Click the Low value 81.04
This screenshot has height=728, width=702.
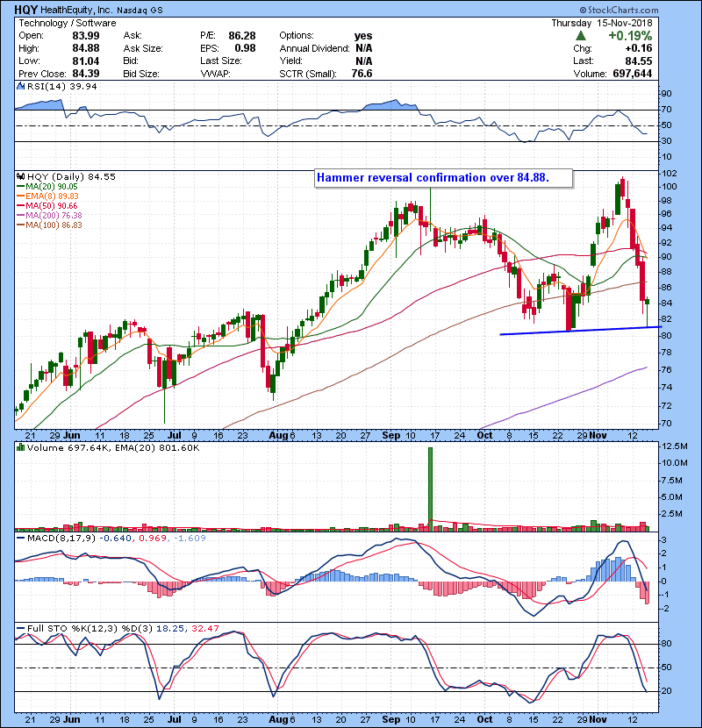tap(85, 61)
